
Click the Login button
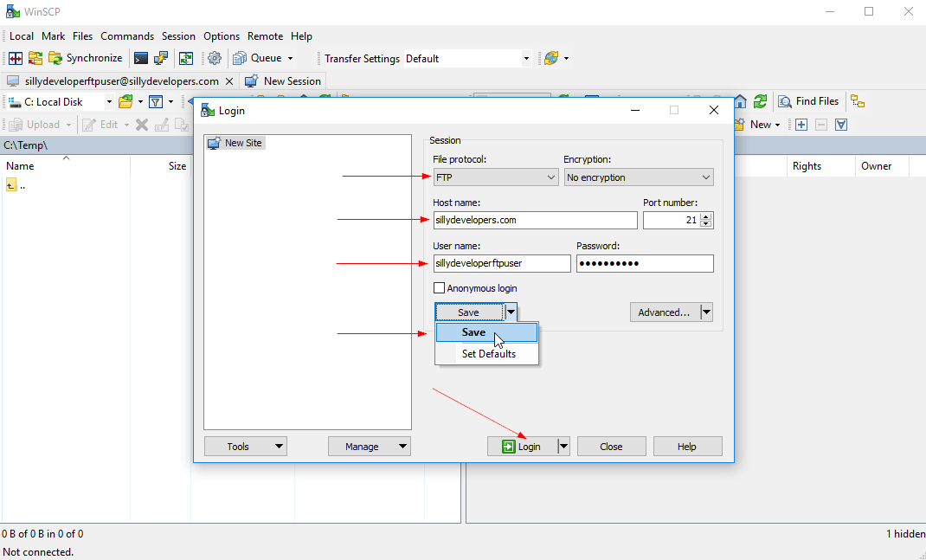pos(522,447)
